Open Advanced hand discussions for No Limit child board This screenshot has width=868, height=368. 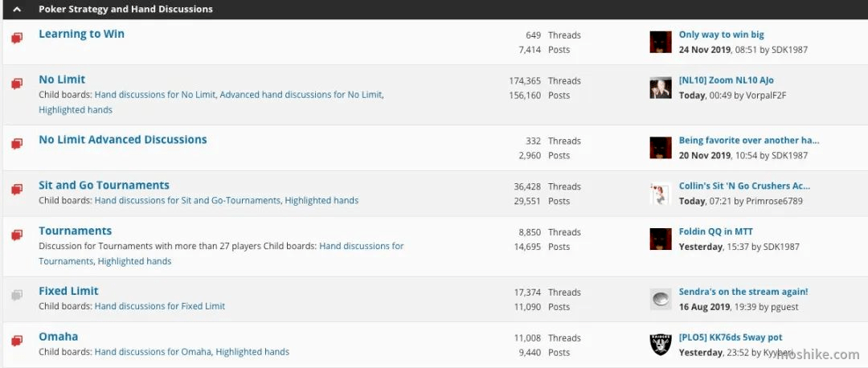point(301,95)
